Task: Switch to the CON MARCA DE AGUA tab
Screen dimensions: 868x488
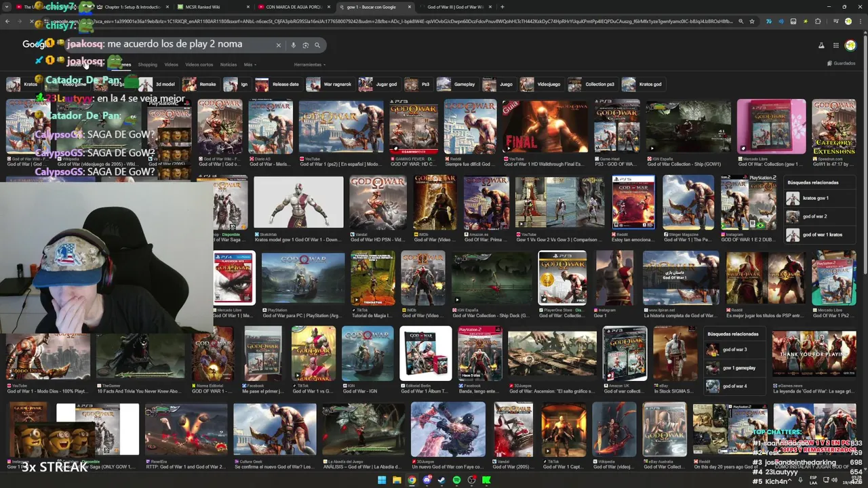Action: click(x=293, y=7)
